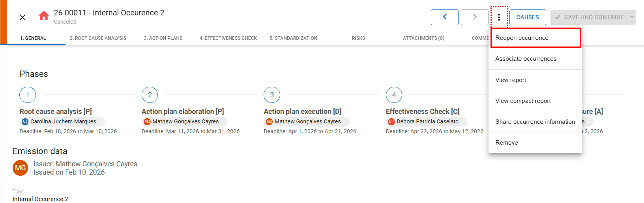This screenshot has width=644, height=203.
Task: Go to previous occurrence with left arrow
Action: point(444,17)
